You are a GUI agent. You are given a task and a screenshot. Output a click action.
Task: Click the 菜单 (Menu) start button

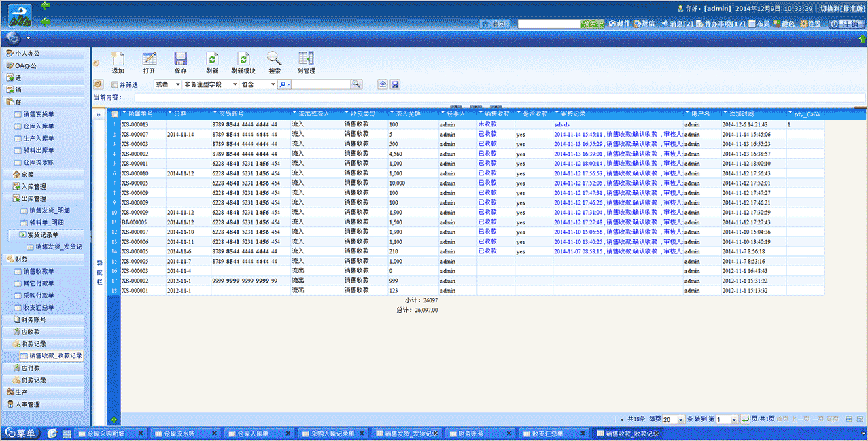coord(22,433)
